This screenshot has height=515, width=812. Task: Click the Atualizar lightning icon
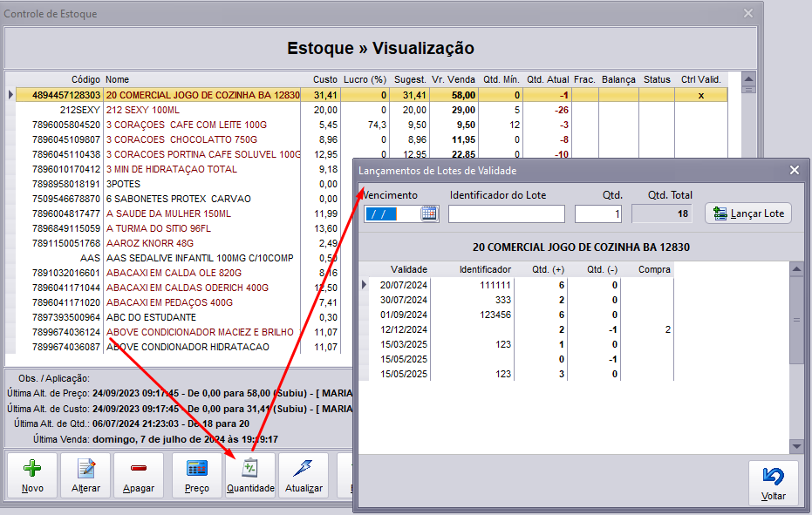[x=303, y=469]
